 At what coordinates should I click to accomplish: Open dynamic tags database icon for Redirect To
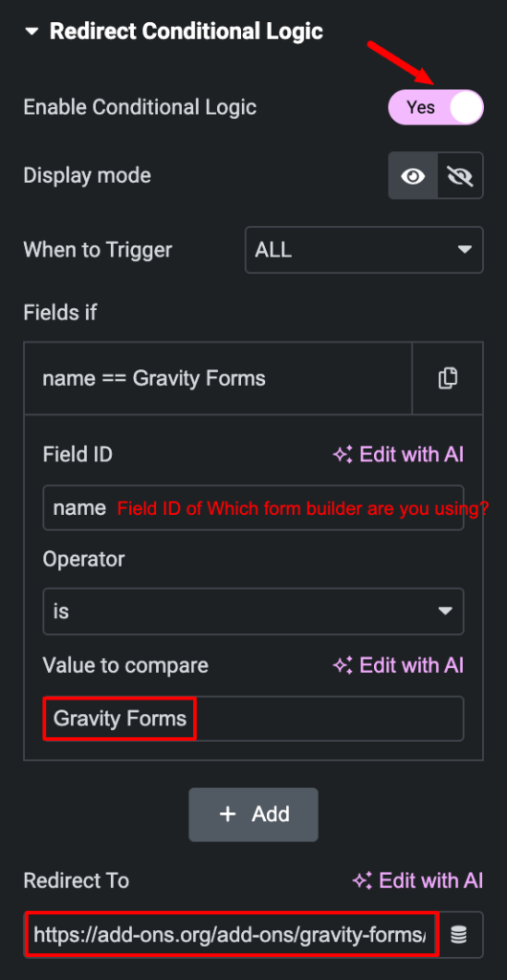[x=459, y=935]
